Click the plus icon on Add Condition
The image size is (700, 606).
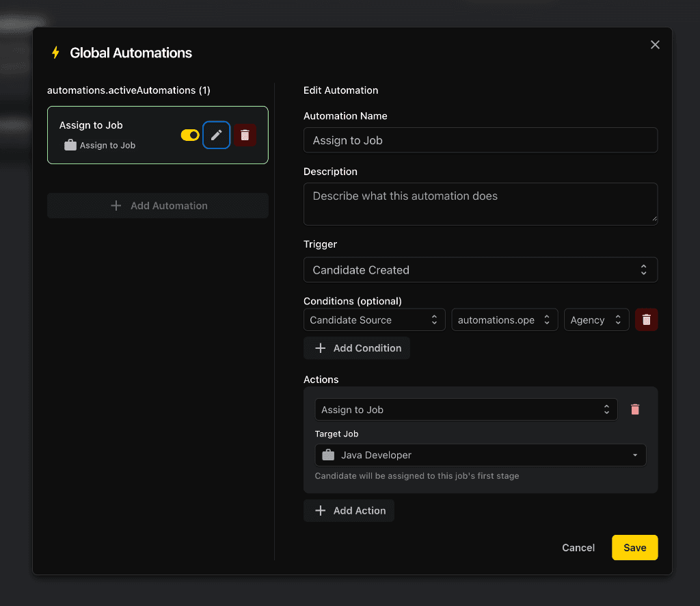click(320, 347)
